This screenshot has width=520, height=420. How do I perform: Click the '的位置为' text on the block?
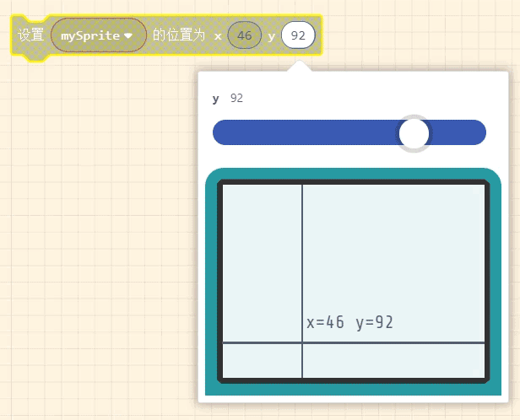[x=179, y=35]
